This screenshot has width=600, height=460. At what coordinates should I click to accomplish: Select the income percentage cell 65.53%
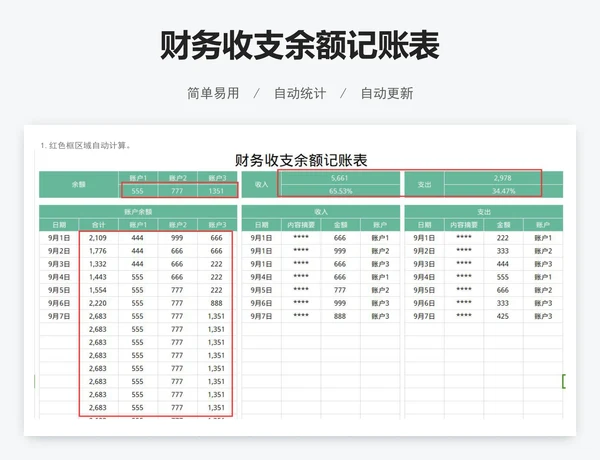340,191
